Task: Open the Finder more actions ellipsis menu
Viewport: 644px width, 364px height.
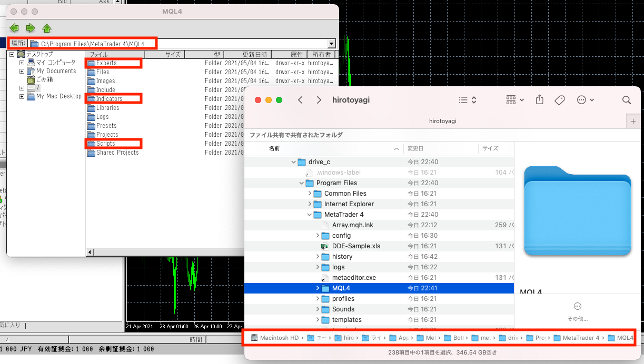Action: (585, 100)
